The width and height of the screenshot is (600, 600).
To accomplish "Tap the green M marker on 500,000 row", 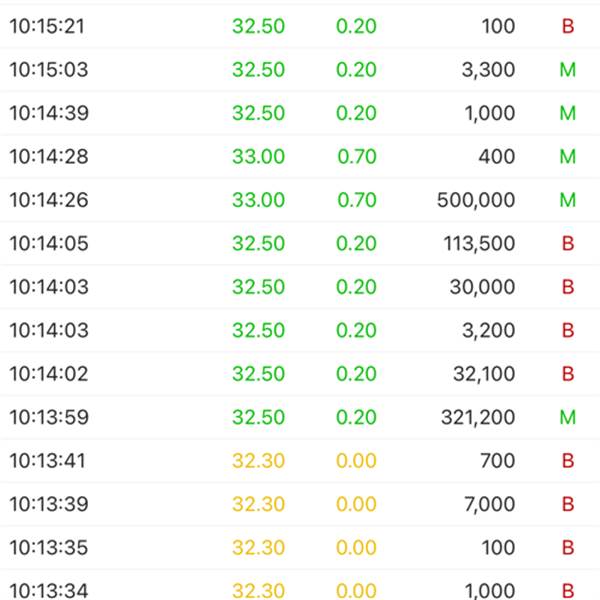I will [568, 200].
